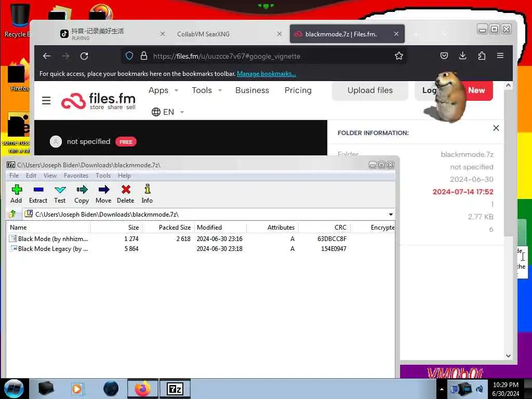Click the 7-Zip taskbar button

point(175,389)
